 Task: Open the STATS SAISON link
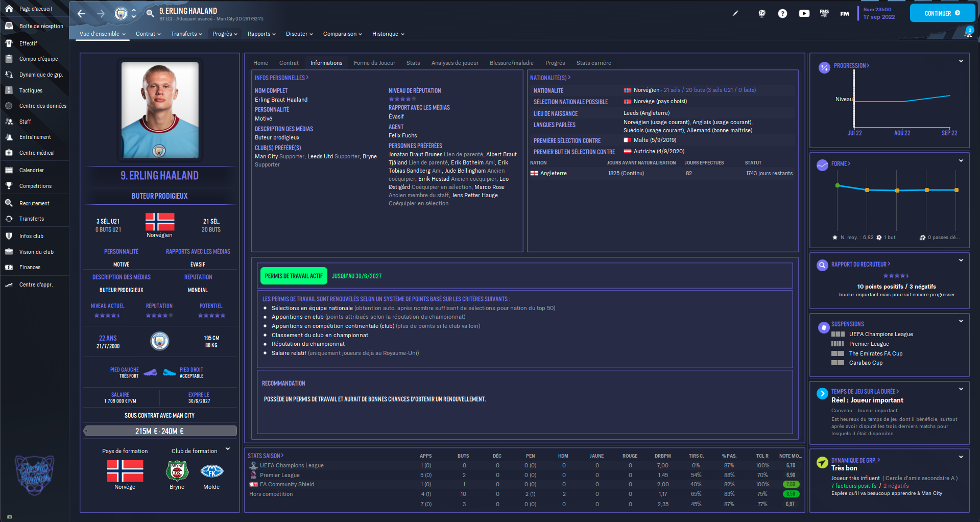(266, 456)
